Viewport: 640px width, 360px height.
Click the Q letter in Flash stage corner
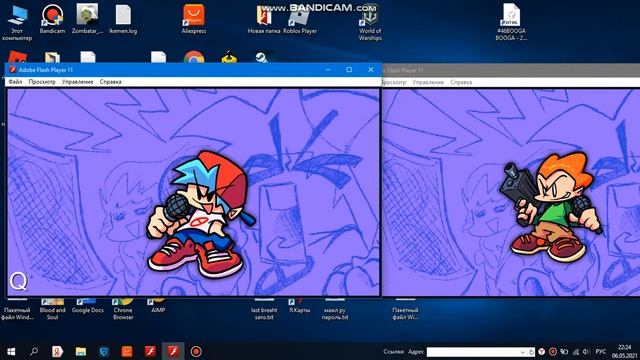(18, 281)
